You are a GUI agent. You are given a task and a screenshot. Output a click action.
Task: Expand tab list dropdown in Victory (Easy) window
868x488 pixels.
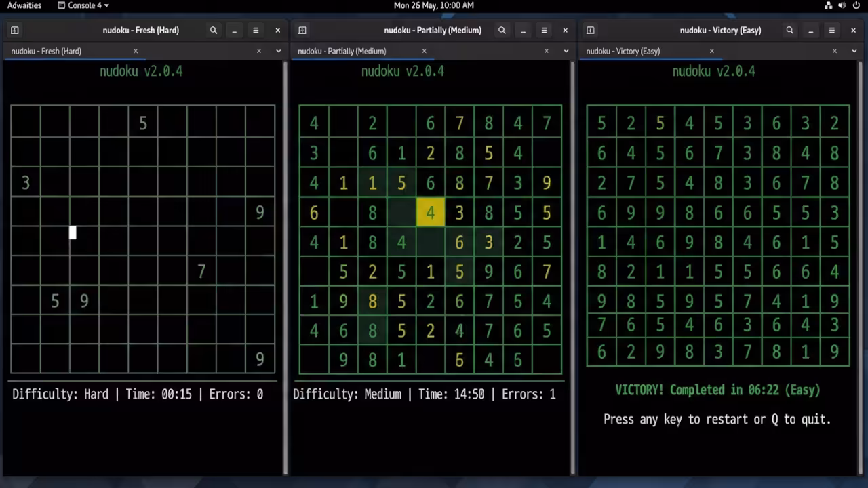(854, 51)
